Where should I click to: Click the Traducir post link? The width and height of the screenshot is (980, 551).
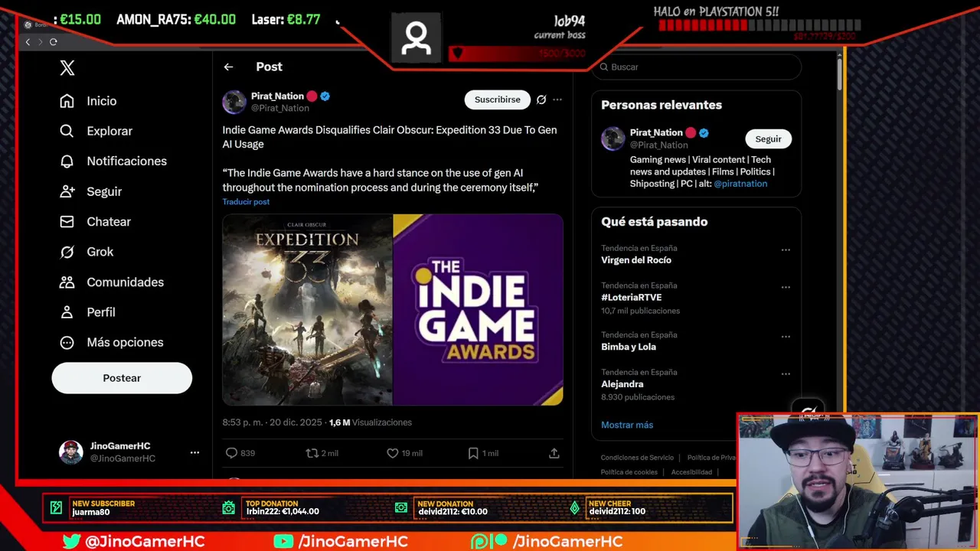[x=246, y=202]
